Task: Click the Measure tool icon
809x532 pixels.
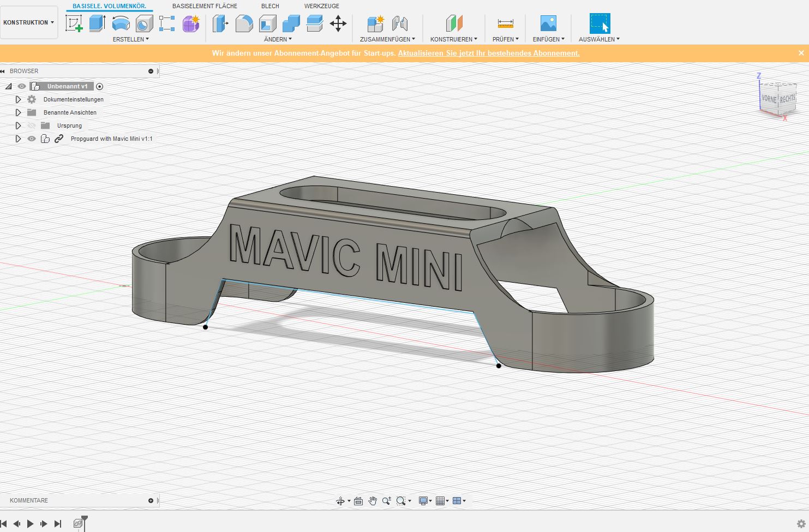Action: 506,23
